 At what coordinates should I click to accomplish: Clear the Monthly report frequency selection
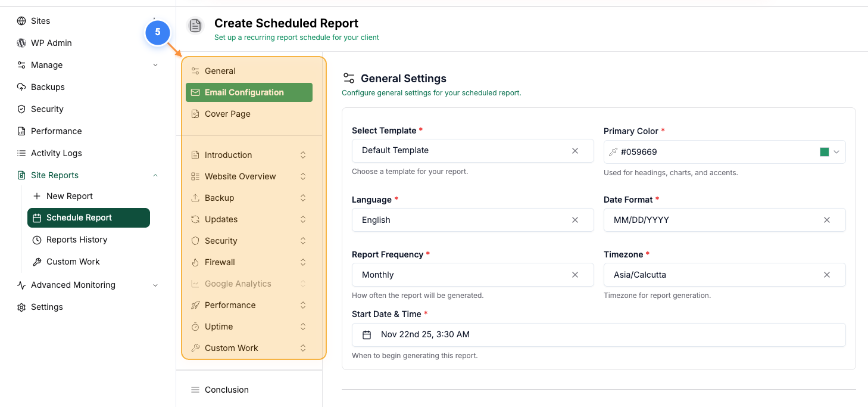[x=575, y=275]
